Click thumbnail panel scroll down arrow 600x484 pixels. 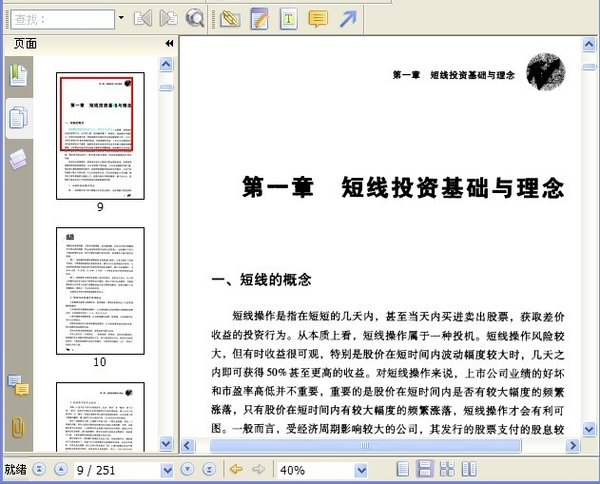166,443
